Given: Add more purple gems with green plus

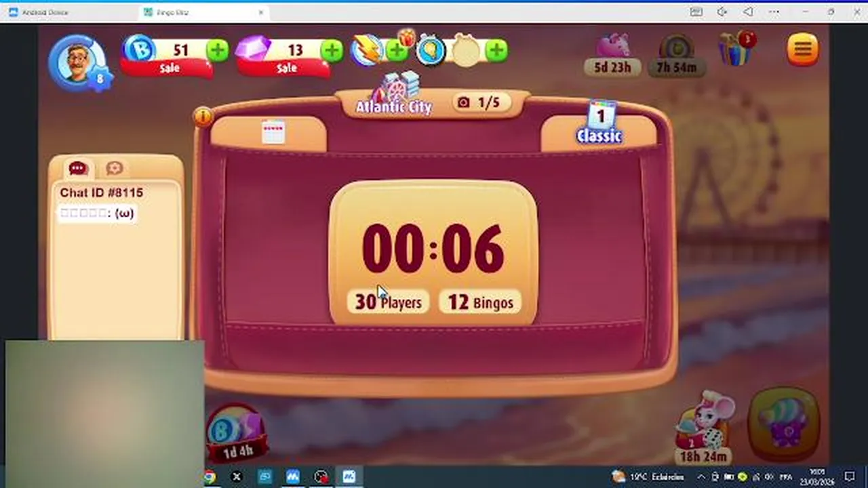Looking at the screenshot, I should 332,50.
